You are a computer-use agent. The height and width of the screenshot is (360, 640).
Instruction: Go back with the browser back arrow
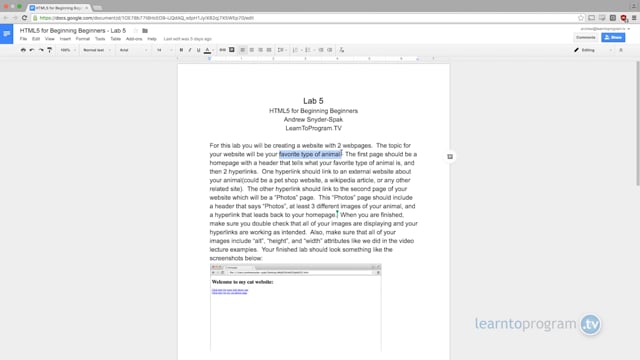(5, 18)
